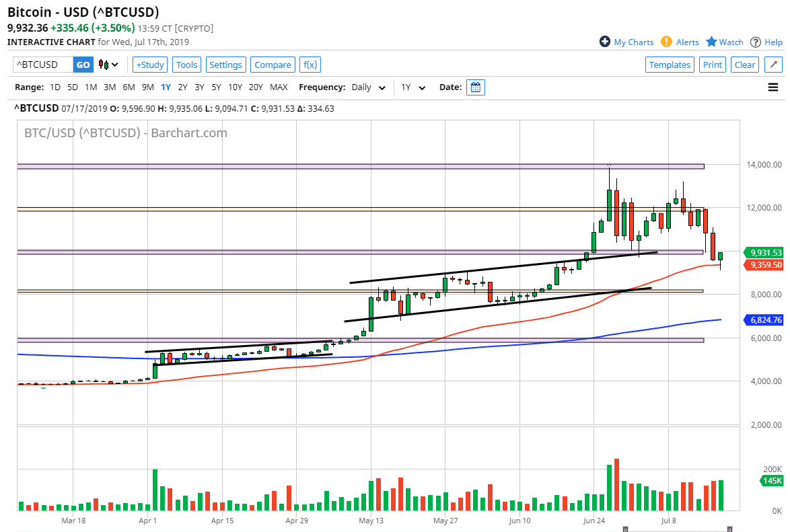Open the date picker calendar icon
Viewport: 790px width, 532px height.
click(x=475, y=87)
